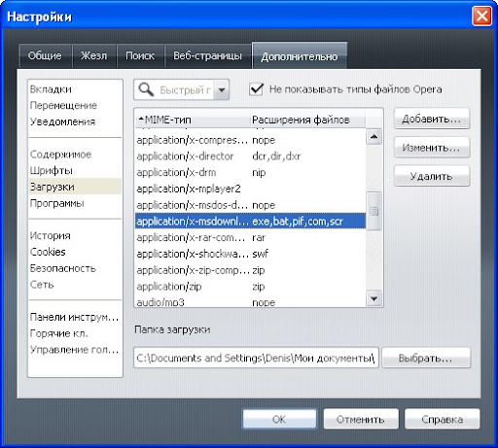Confirm settings with OK button
Screen dimensions: 498x448
coord(279,419)
